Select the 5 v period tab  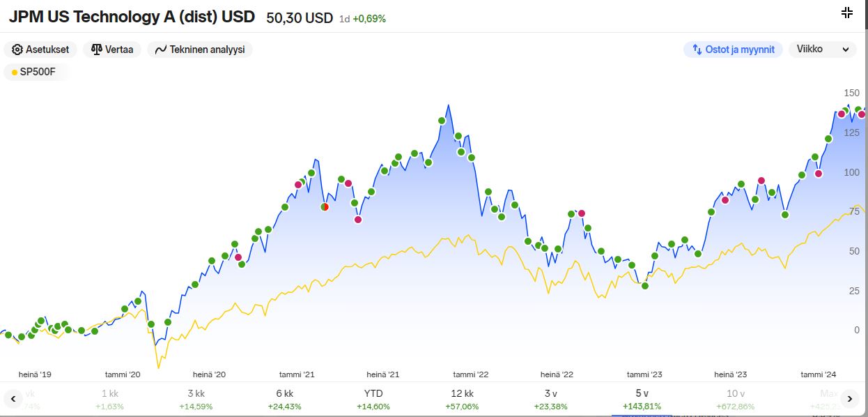point(642,399)
